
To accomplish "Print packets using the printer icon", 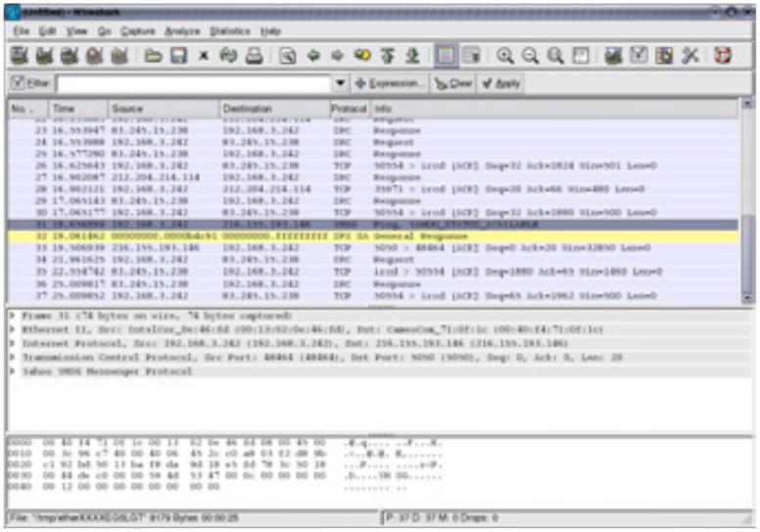I will click(x=254, y=57).
